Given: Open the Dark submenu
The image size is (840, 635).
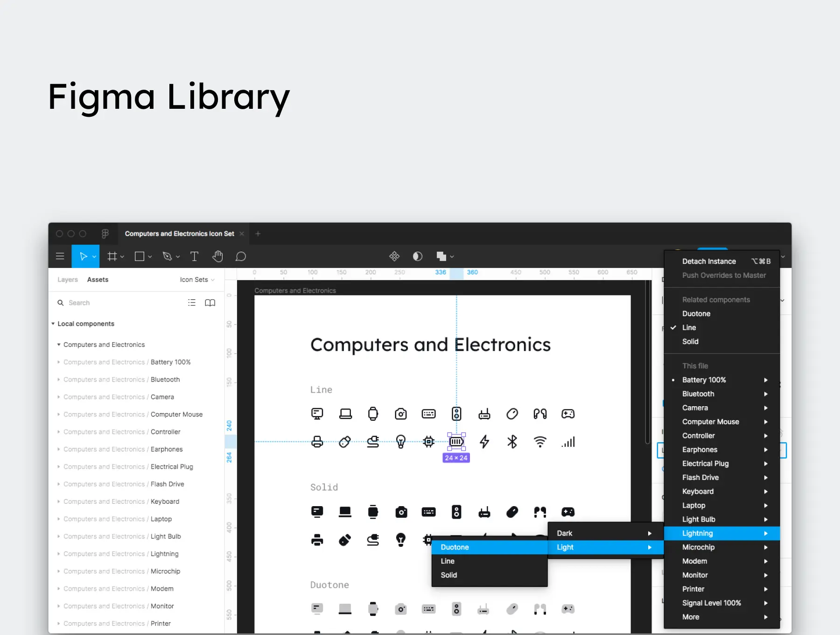Looking at the screenshot, I should [605, 533].
